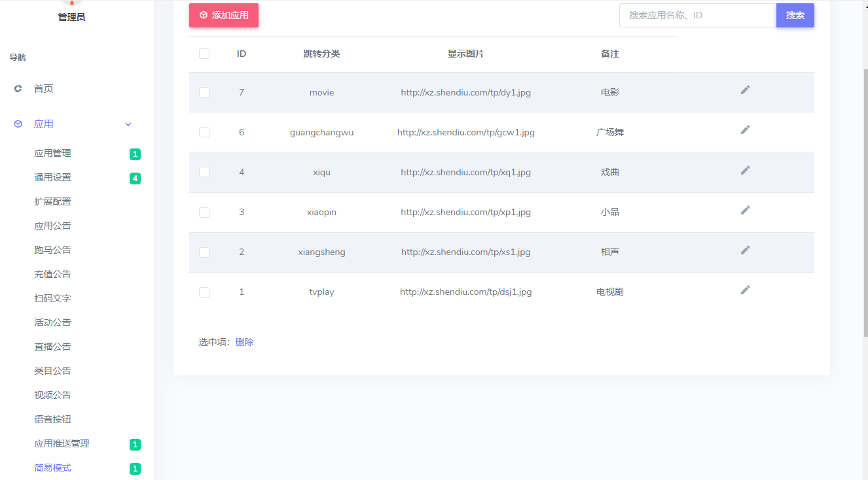Click the search field for app name or ID
This screenshot has height=480, width=868.
[697, 15]
